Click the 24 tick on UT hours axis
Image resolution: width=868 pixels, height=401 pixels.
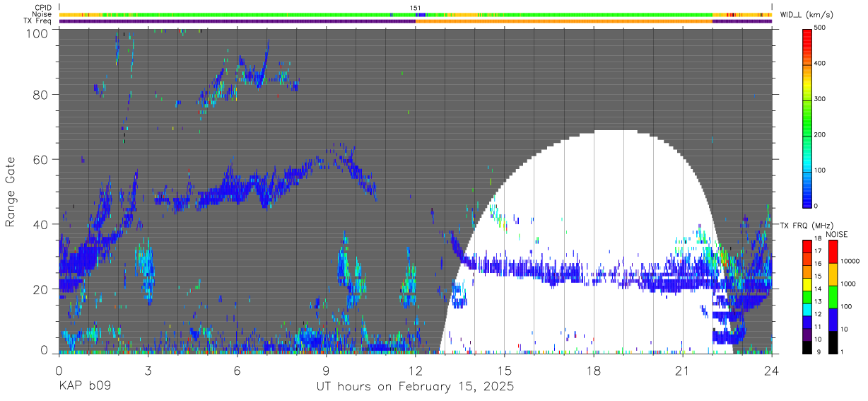tap(772, 370)
